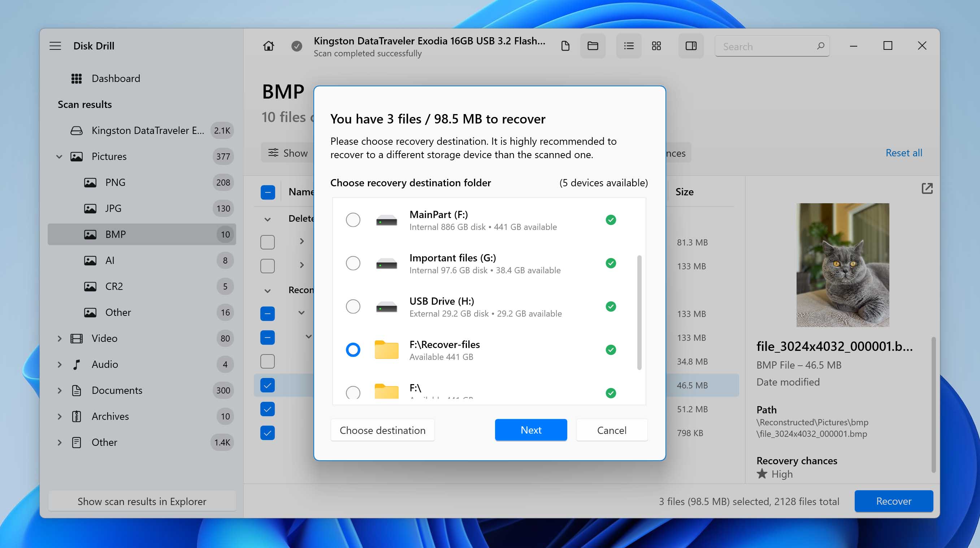Select the USB Drive H: radio button

coord(353,306)
